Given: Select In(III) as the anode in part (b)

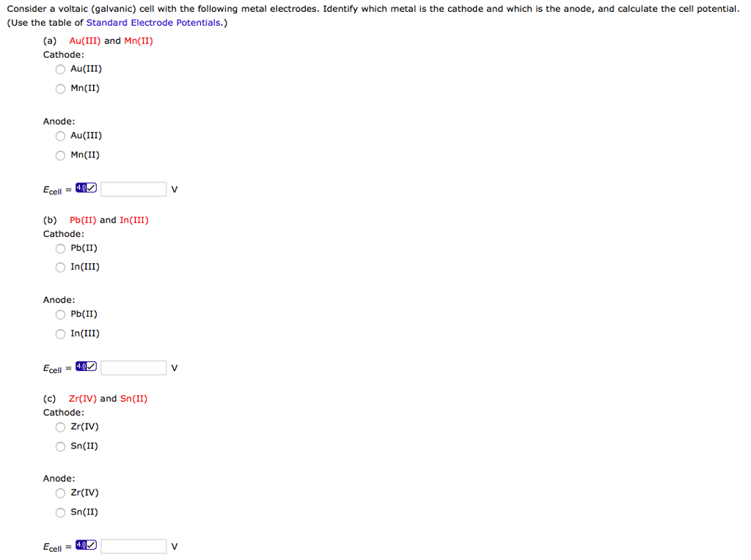Looking at the screenshot, I should [60, 334].
